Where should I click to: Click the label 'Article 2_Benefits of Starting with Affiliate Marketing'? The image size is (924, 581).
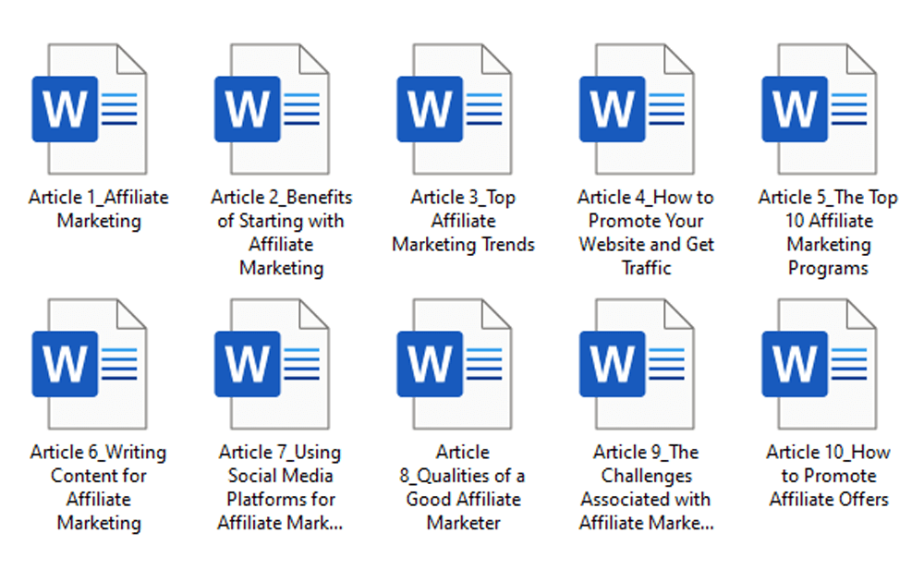click(282, 232)
